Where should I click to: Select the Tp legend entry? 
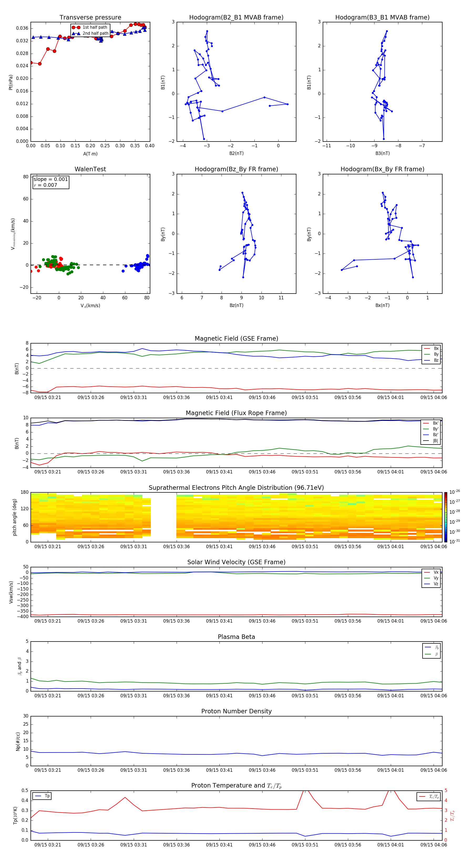click(x=42, y=796)
